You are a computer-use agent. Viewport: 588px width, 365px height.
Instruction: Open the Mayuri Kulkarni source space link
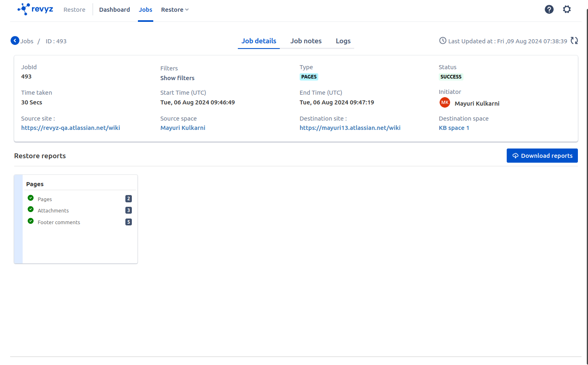tap(183, 128)
